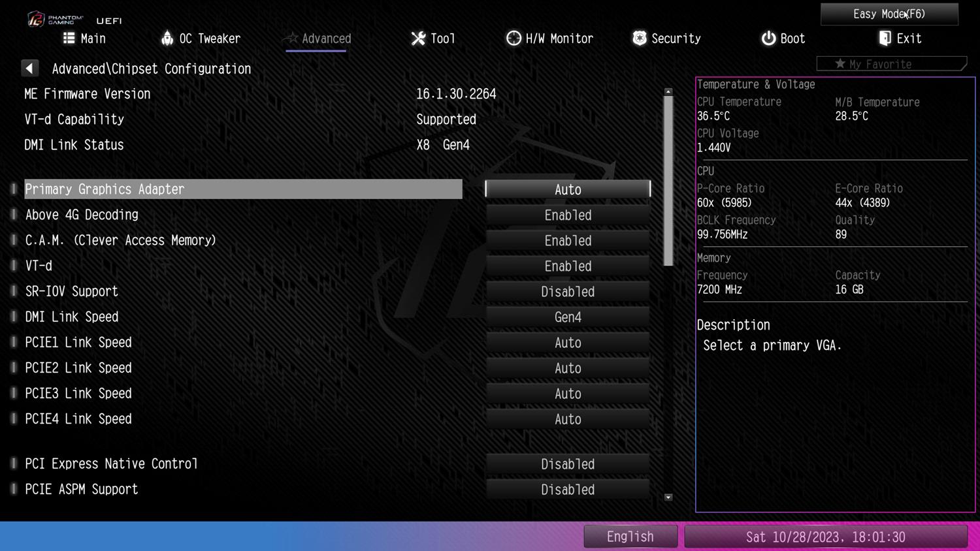Select the PCIE ASPM Support row label
The width and height of the screenshot is (980, 551).
(82, 490)
